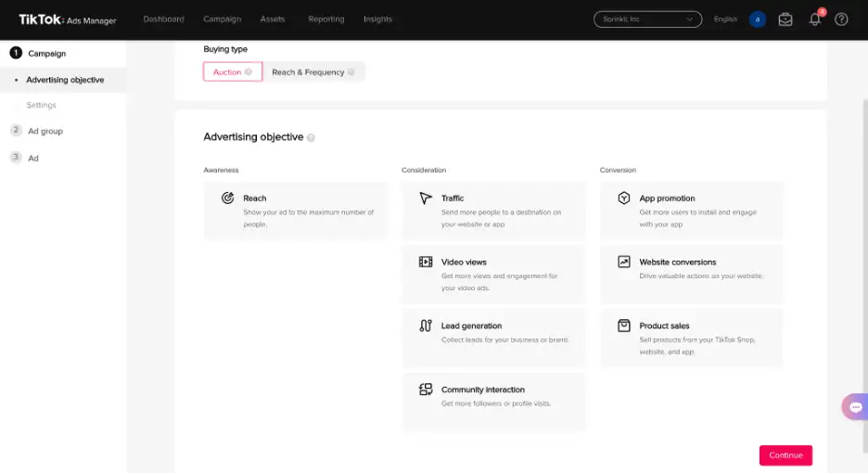
Task: Go to Ad step in sidebar
Action: [x=33, y=158]
